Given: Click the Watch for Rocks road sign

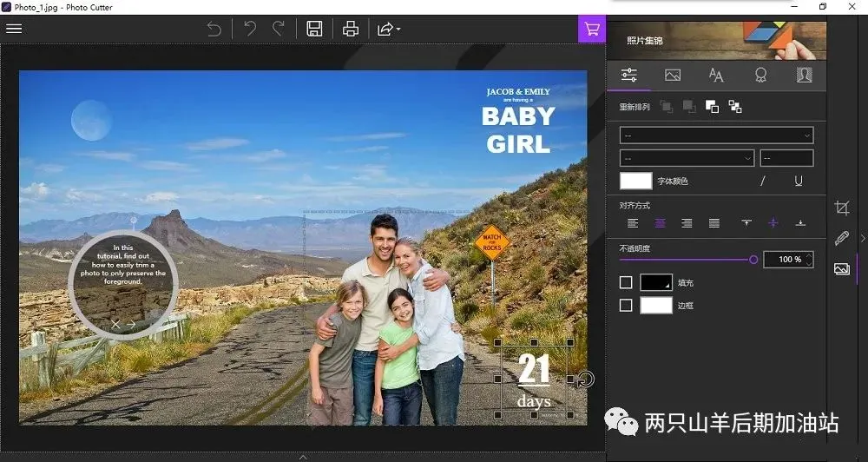Looking at the screenshot, I should pos(491,242).
